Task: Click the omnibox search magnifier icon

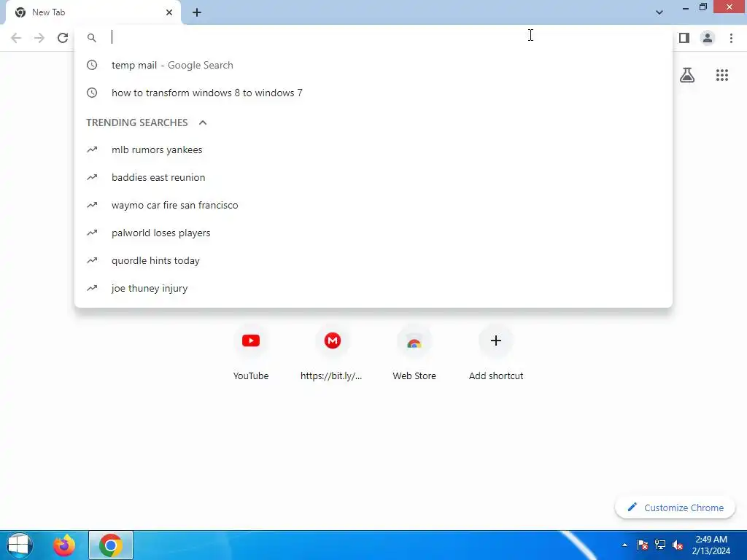Action: tap(92, 38)
